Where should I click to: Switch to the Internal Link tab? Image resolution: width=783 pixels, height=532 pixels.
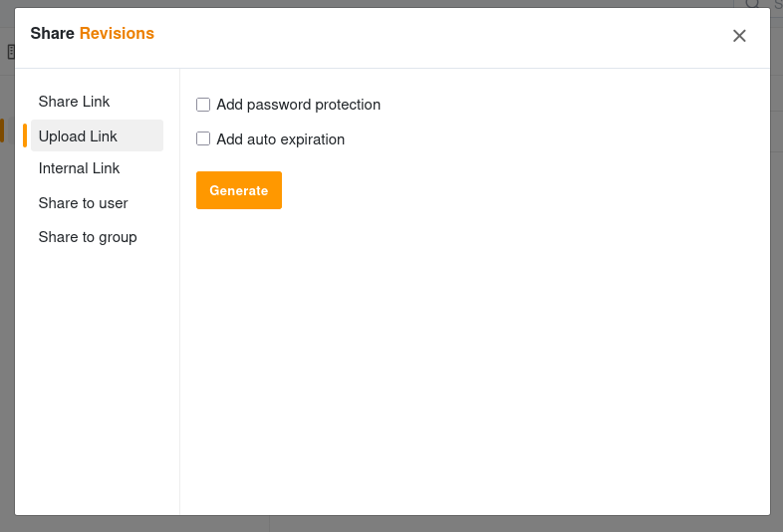pyautogui.click(x=79, y=168)
